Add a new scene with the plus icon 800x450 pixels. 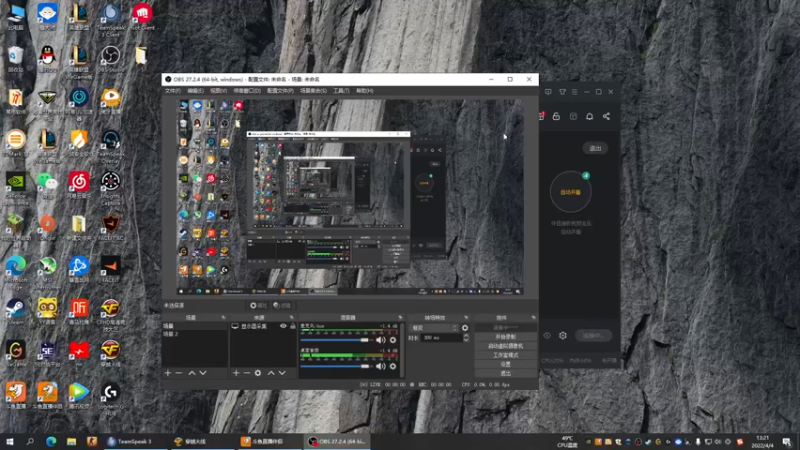click(x=167, y=373)
